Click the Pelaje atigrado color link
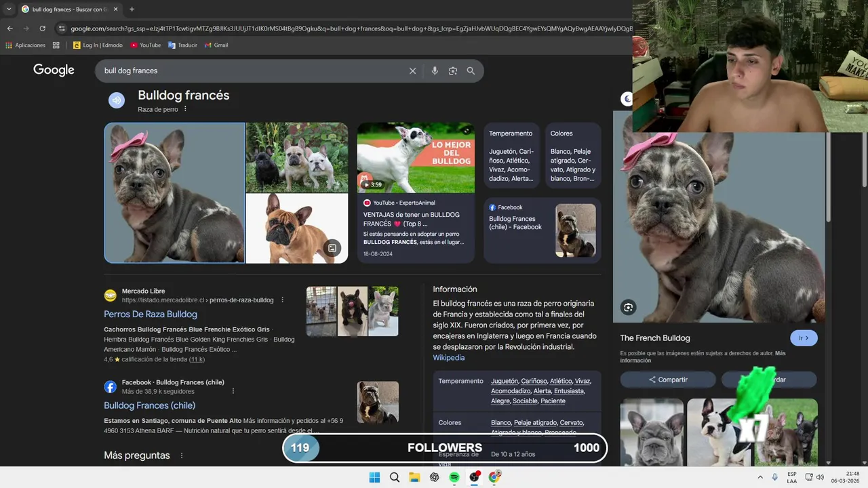This screenshot has height=488, width=868. click(536, 423)
